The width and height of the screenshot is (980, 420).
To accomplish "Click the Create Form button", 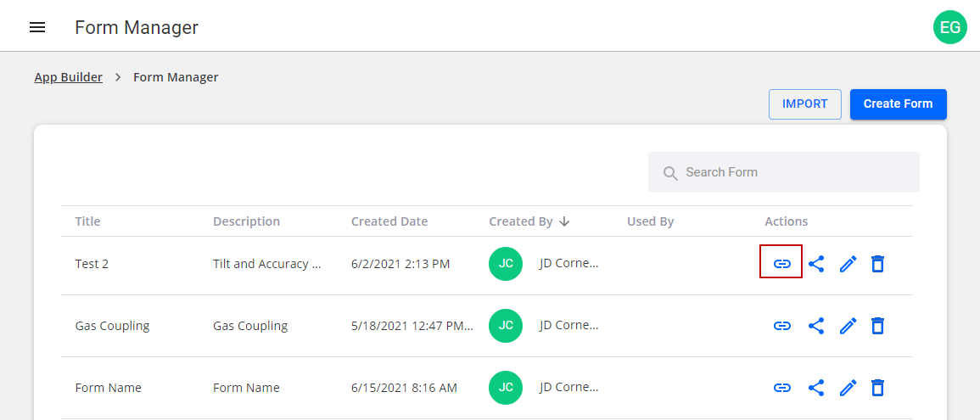I will [898, 104].
